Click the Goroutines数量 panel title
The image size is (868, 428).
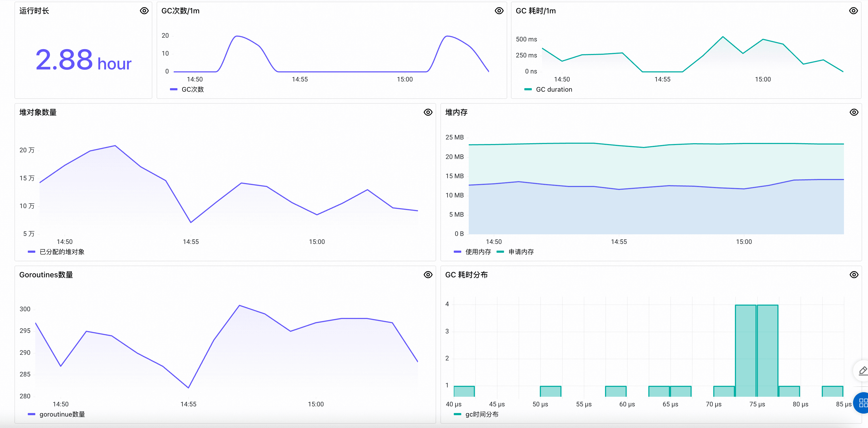(46, 274)
